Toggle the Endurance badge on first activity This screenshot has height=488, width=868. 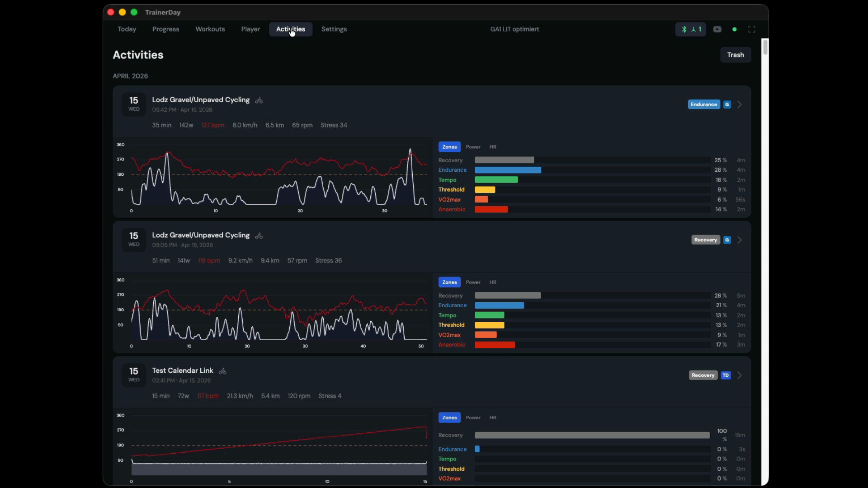[x=703, y=104]
